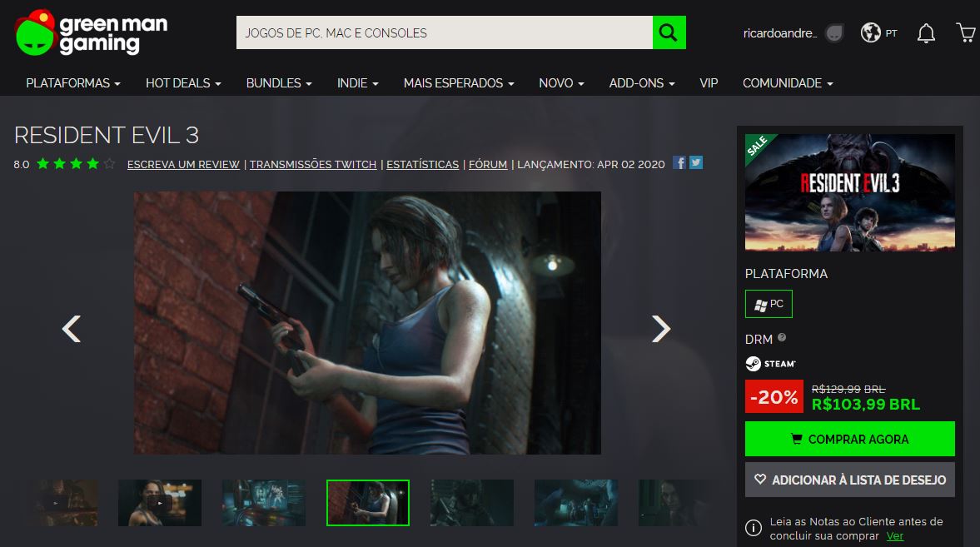The image size is (980, 547).
Task: Expand the Plataformas dropdown menu
Action: (73, 83)
